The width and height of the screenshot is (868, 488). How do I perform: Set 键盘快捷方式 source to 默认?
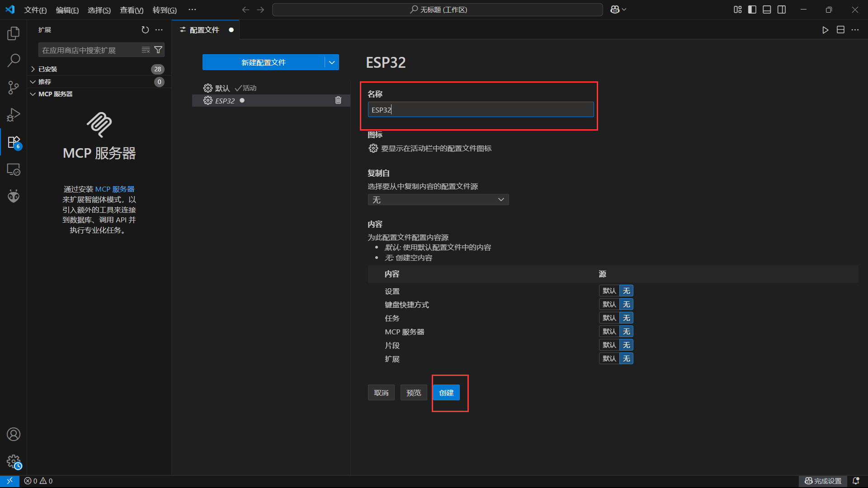[x=609, y=304]
